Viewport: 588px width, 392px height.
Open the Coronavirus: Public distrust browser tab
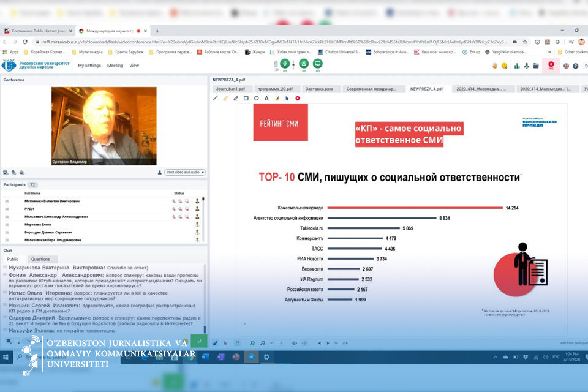coord(37,31)
